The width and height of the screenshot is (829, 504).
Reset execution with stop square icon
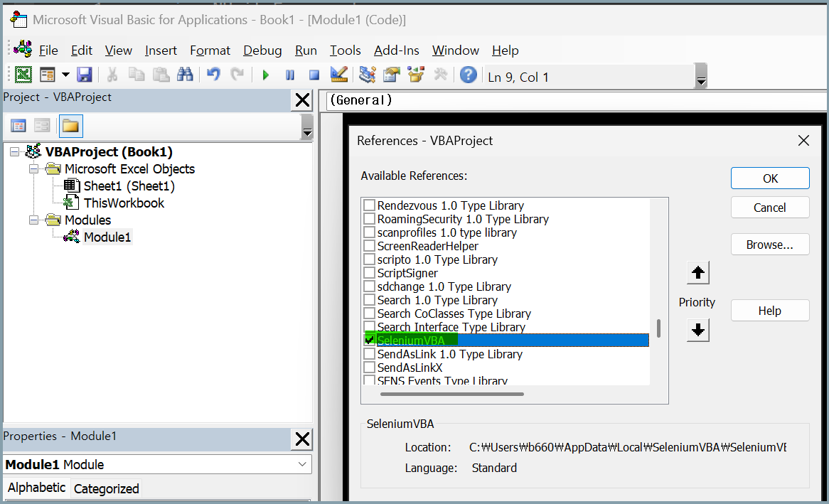(x=314, y=75)
